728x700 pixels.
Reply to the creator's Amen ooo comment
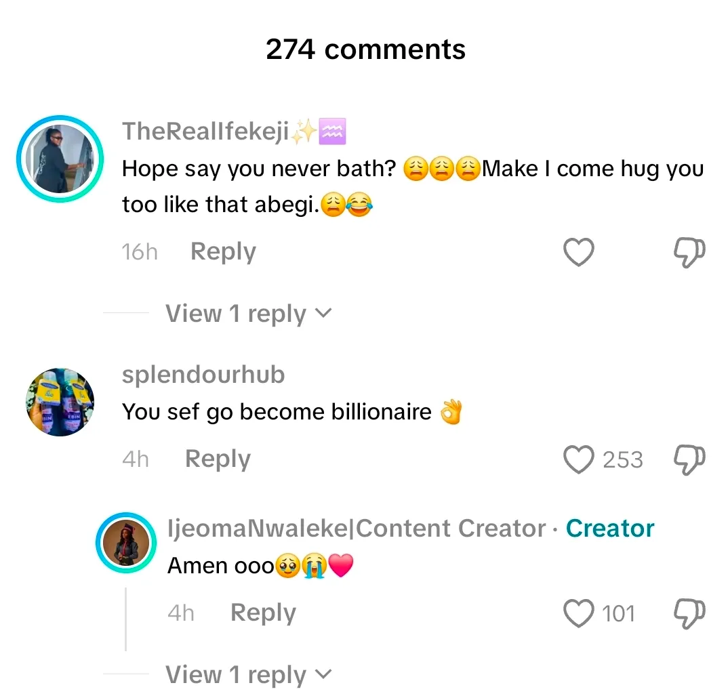pyautogui.click(x=263, y=613)
